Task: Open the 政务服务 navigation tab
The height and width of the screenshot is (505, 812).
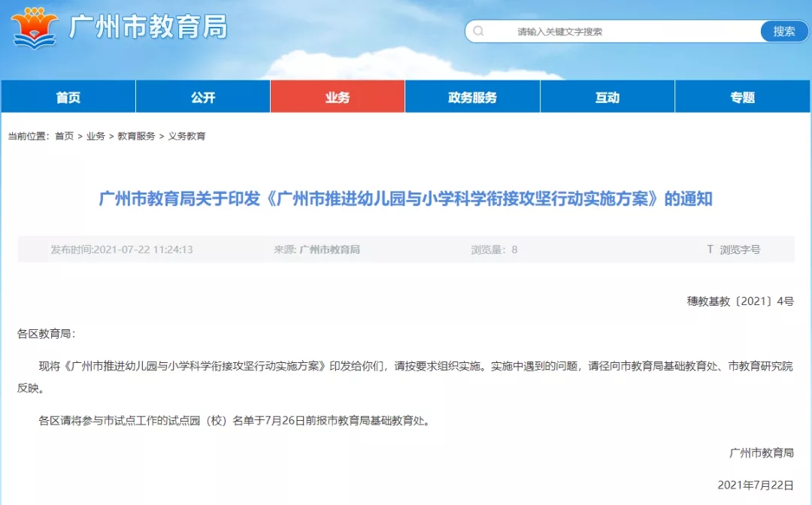Action: click(472, 97)
